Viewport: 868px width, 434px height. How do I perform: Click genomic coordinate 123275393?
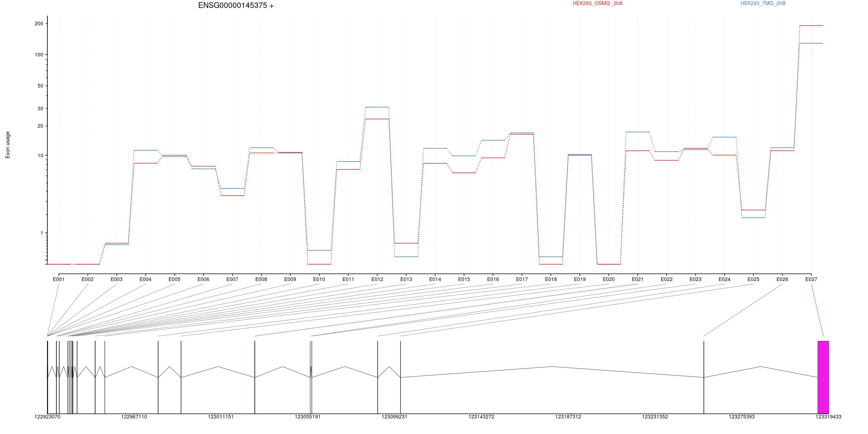pyautogui.click(x=742, y=417)
